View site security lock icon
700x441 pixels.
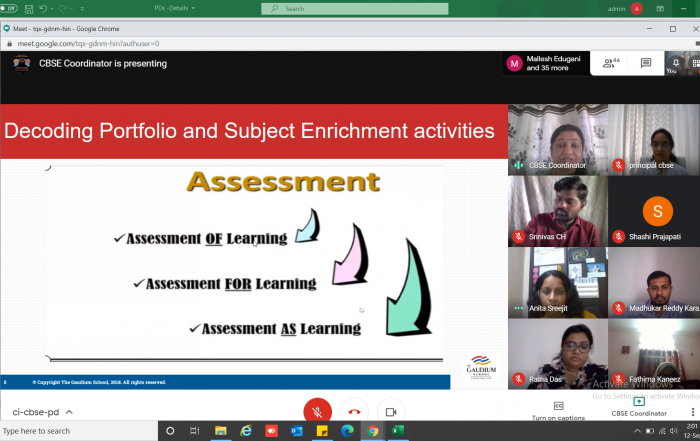pyautogui.click(x=9, y=44)
